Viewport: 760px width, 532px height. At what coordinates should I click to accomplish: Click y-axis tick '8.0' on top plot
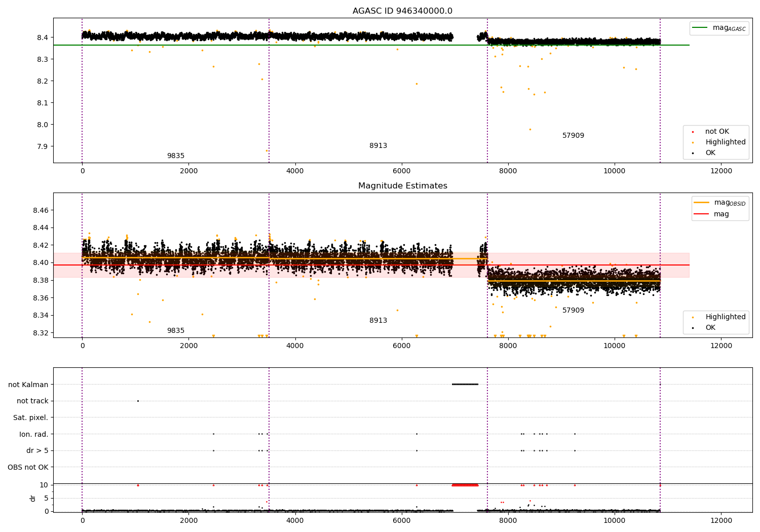coord(43,125)
